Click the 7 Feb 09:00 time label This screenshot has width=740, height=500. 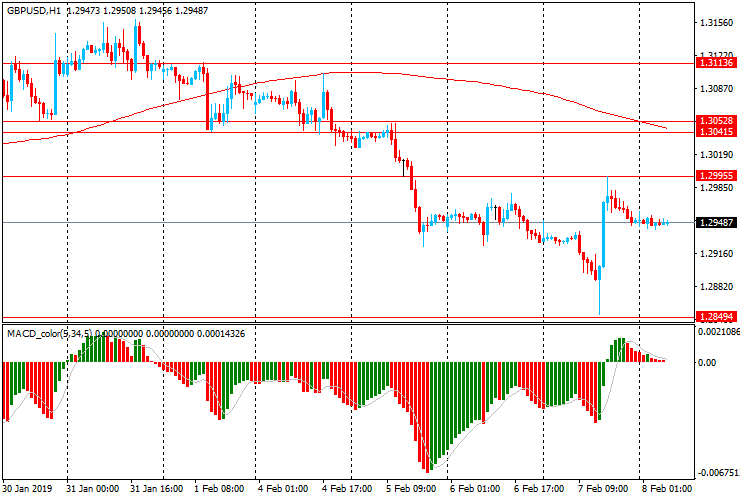point(604,490)
